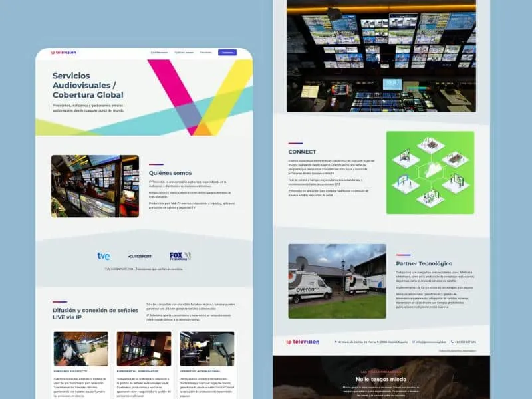Screen dimensions: 532x399
Task: Select the No le tengas miedo headline
Action: (381, 379)
